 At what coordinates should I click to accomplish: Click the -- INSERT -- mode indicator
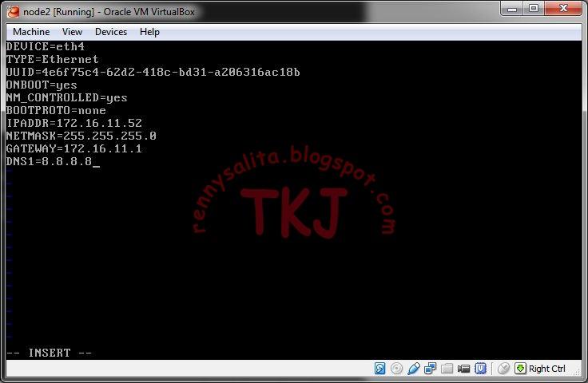[49, 353]
